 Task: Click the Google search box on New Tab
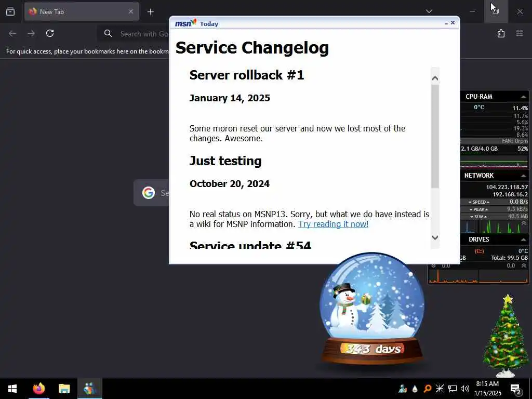151,193
